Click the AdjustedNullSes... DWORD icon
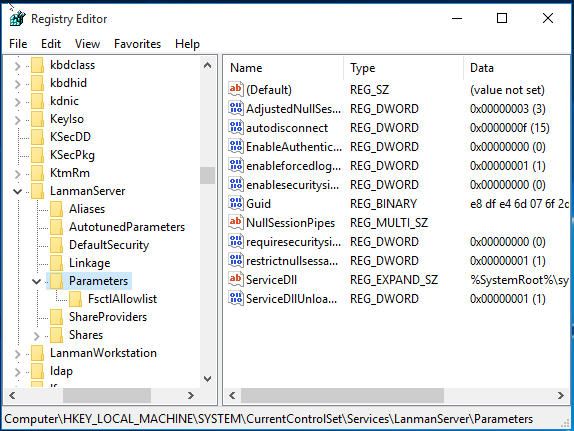 click(x=236, y=108)
